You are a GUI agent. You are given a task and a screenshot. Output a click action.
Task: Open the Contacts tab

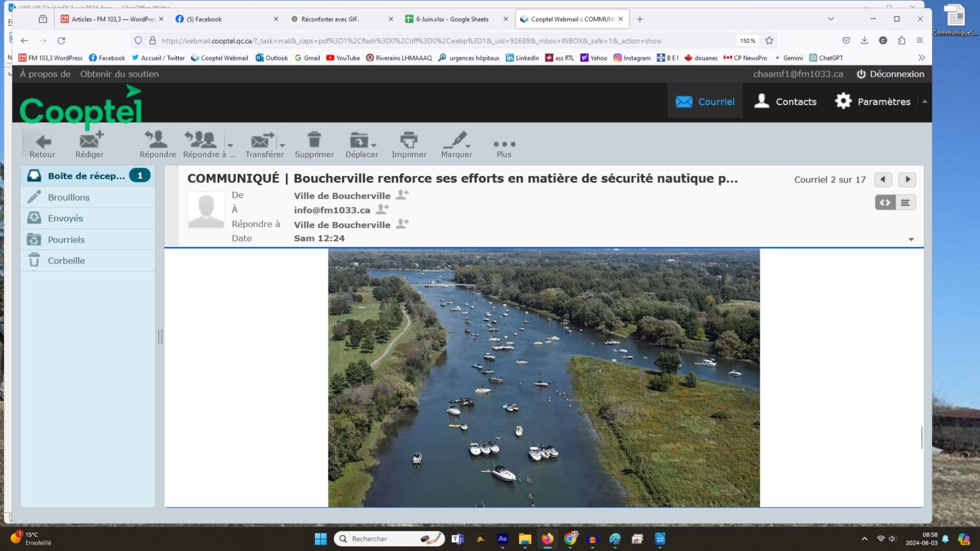[x=785, y=101]
